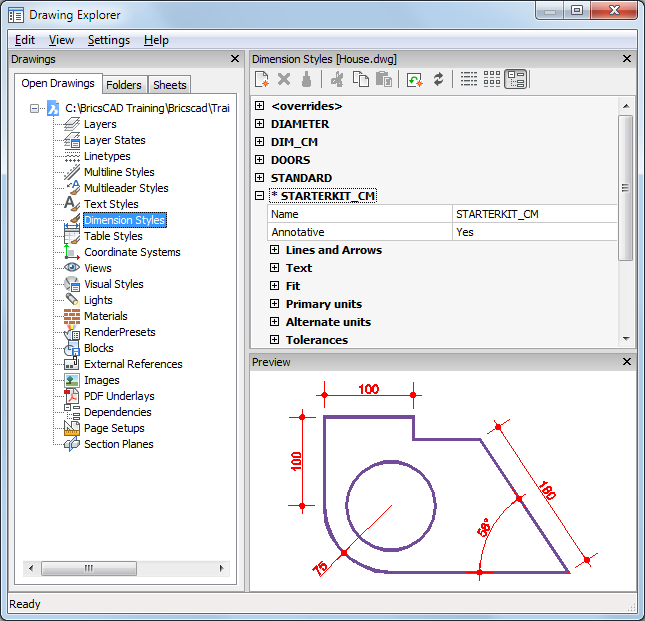Open Layers in the drawing tree

100,124
